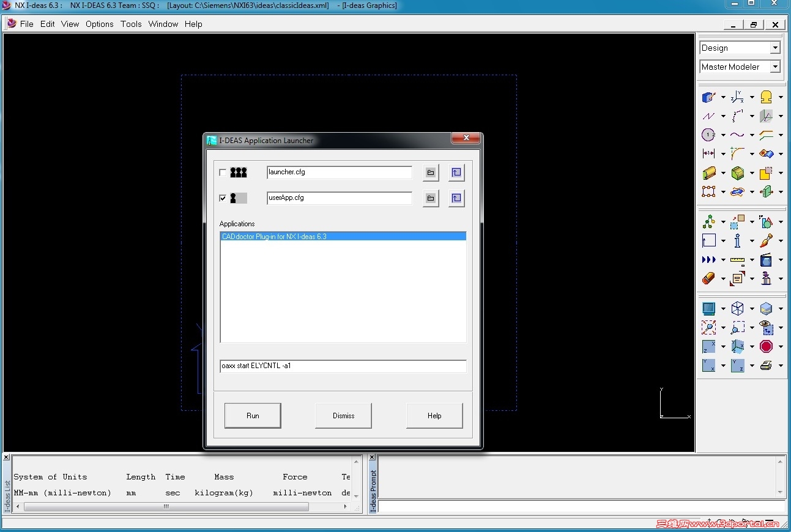This screenshot has width=791, height=532.
Task: Click the I-deas List horizontal scrollbar thumb
Action: pos(165,506)
